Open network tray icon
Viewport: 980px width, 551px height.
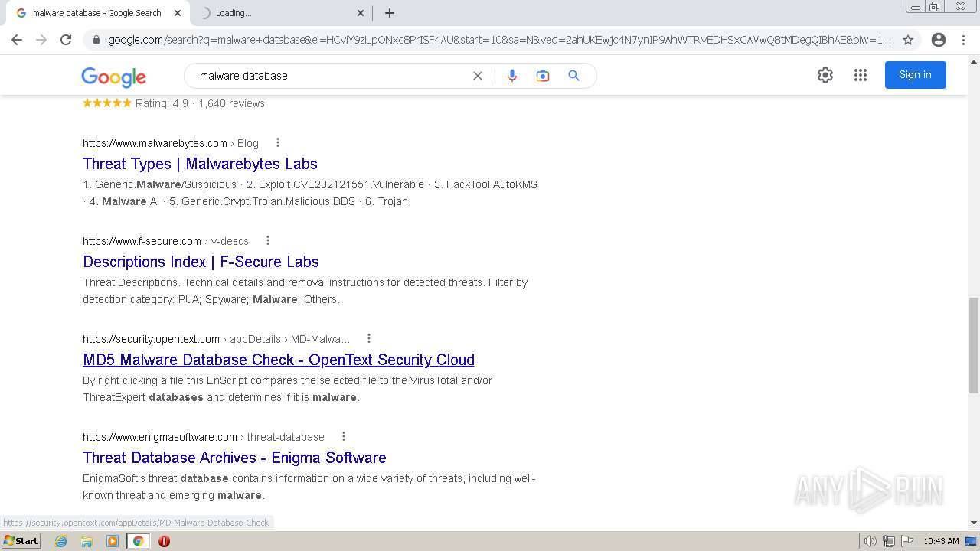(889, 541)
